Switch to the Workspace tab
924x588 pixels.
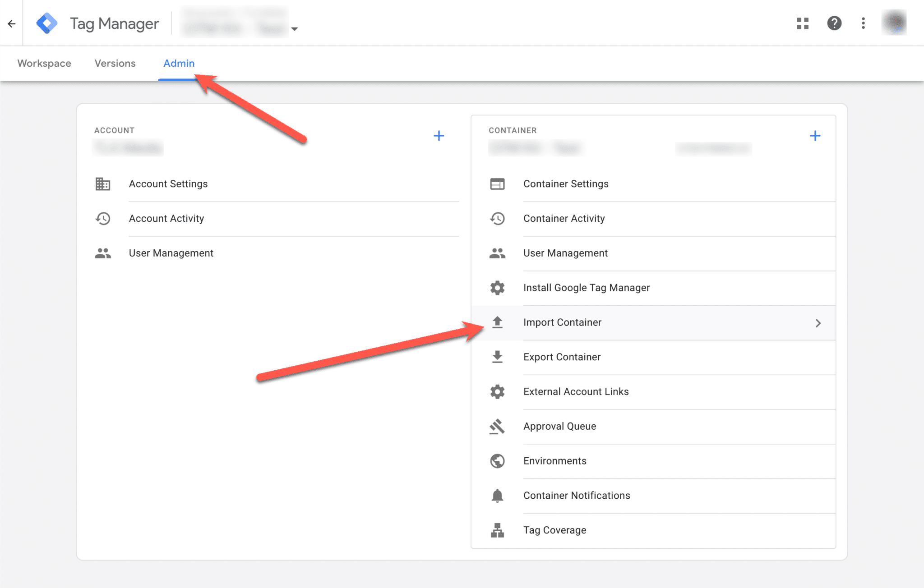coord(44,64)
